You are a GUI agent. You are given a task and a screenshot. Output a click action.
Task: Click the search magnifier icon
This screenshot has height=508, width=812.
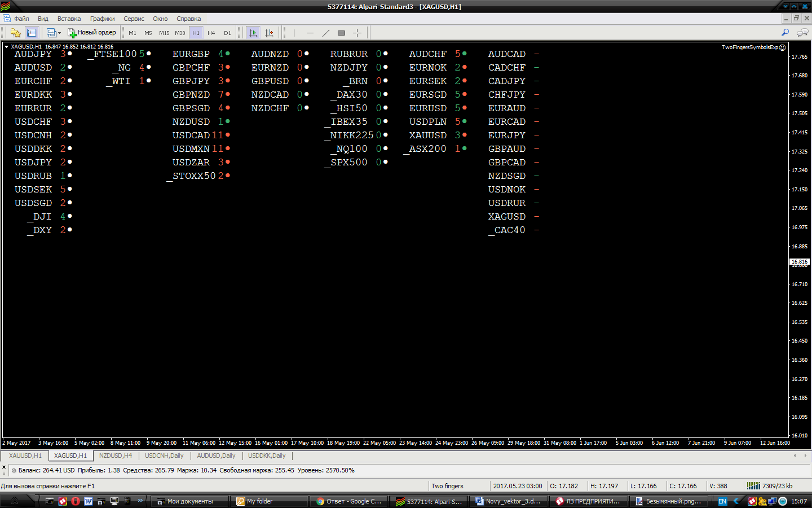(x=785, y=33)
